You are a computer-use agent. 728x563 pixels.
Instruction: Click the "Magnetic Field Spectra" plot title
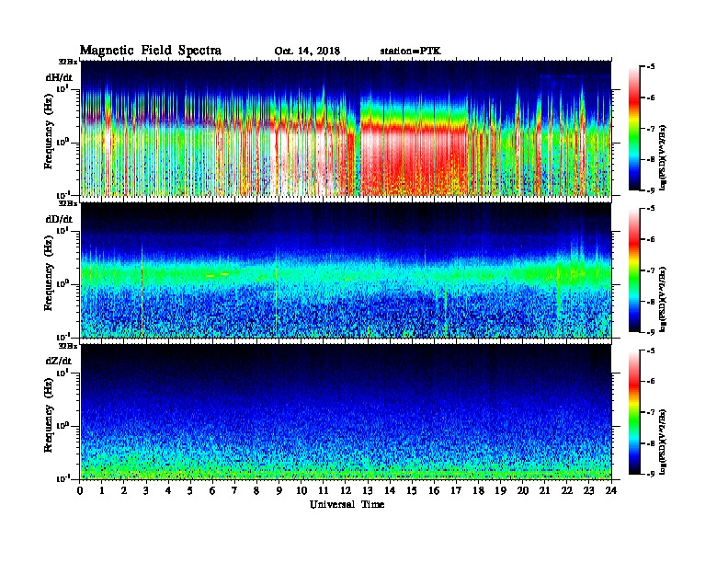151,51
